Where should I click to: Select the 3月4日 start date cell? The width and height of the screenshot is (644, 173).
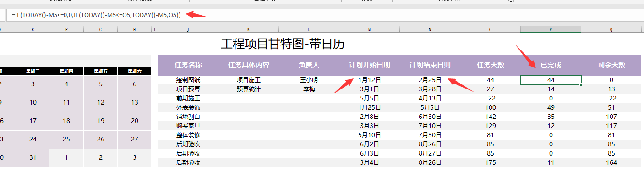[x=369, y=162]
